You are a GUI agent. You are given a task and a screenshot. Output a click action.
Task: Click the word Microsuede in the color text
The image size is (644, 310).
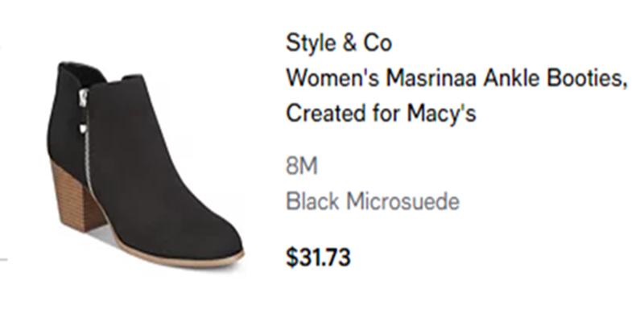[402, 201]
